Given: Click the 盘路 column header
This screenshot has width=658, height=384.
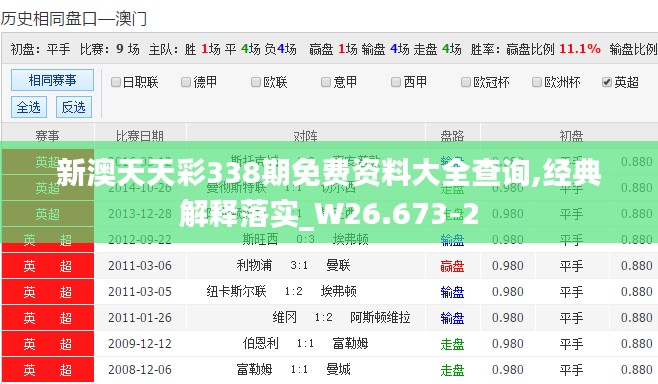Looking at the screenshot, I should pos(452,136).
